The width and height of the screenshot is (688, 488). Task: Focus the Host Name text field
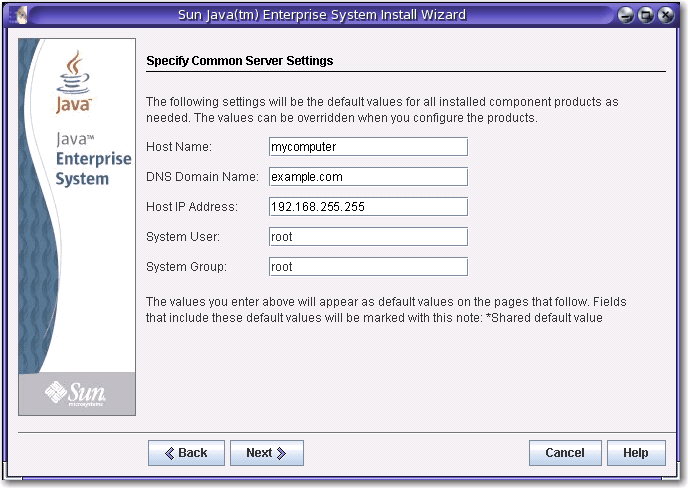pos(368,146)
